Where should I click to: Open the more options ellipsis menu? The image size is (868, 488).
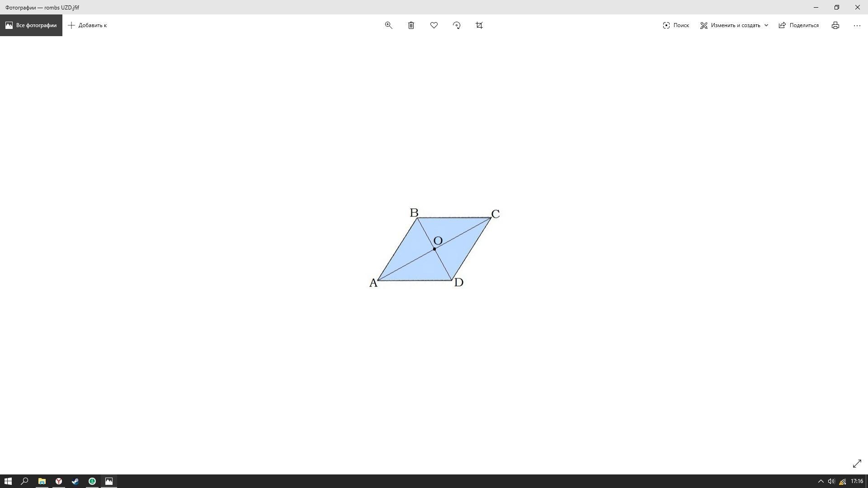857,25
